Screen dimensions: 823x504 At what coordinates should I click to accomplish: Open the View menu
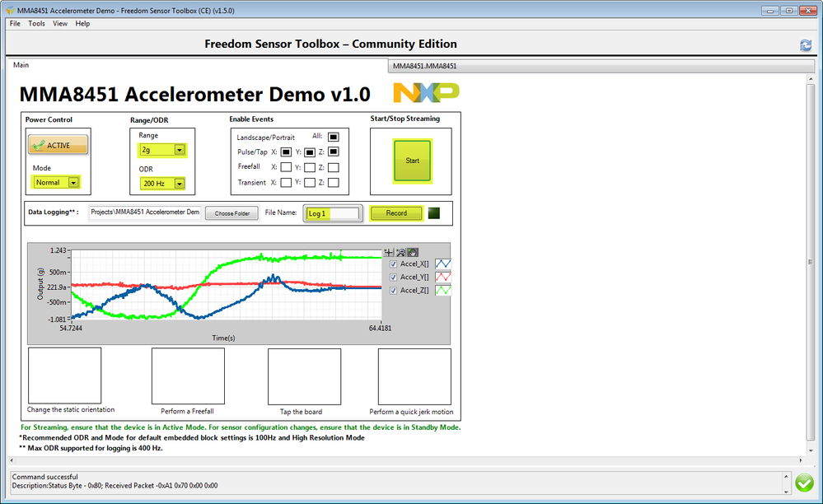coord(60,24)
